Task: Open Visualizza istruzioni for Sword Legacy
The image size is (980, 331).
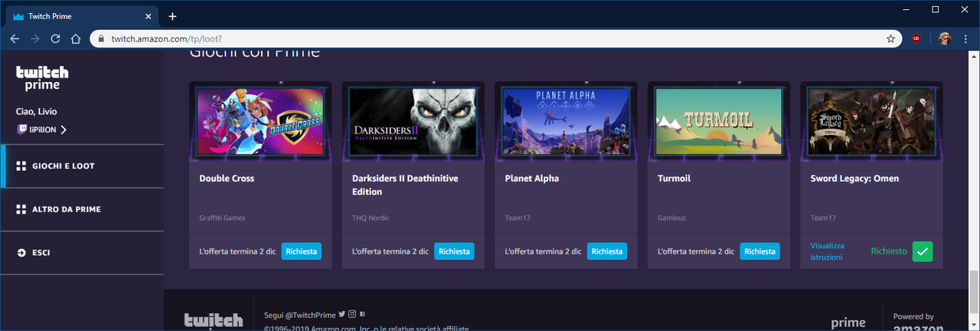Action: [x=827, y=251]
